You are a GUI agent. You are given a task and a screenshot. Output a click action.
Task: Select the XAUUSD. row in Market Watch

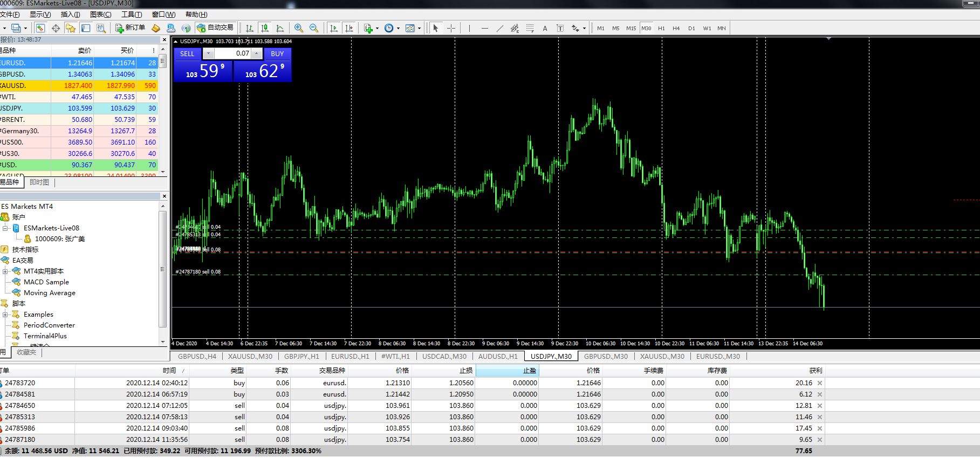coord(79,86)
